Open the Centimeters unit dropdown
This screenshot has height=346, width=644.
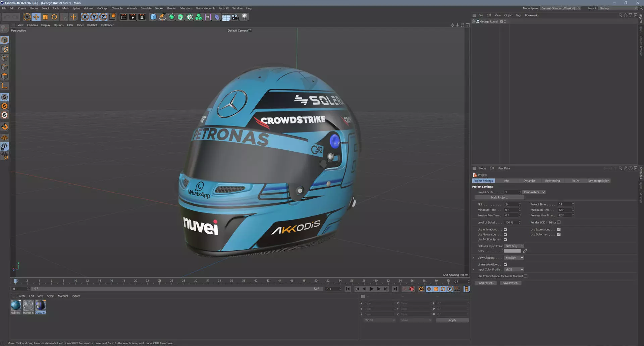tap(534, 192)
